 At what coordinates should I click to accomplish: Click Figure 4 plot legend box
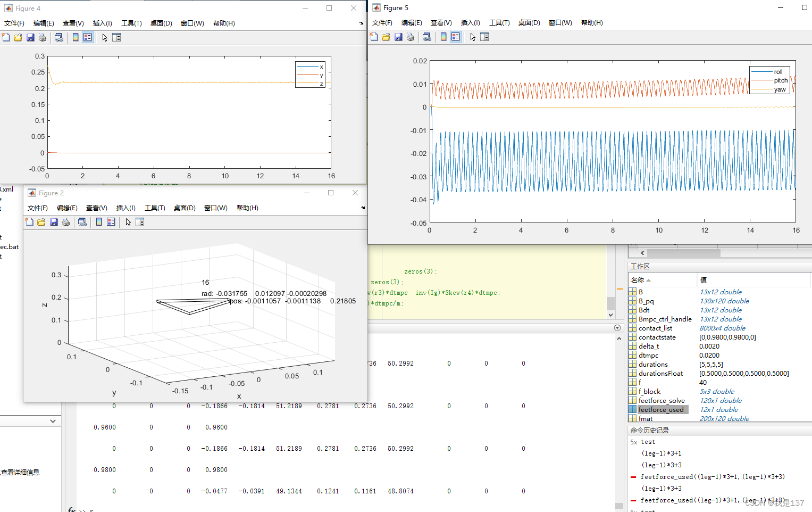pyautogui.click(x=310, y=75)
